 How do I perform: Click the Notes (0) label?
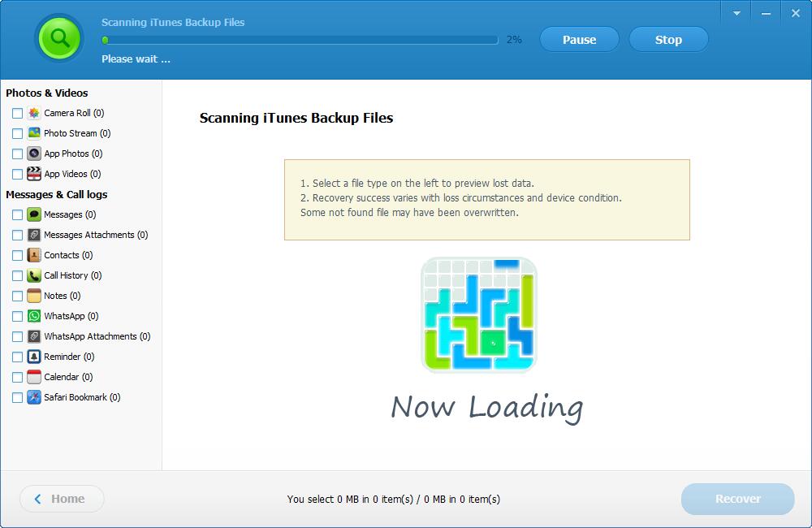click(x=63, y=296)
